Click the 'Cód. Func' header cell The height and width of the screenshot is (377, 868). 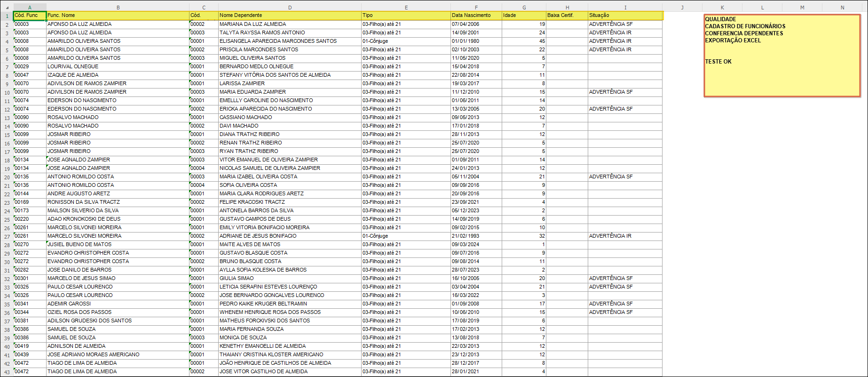click(x=30, y=16)
